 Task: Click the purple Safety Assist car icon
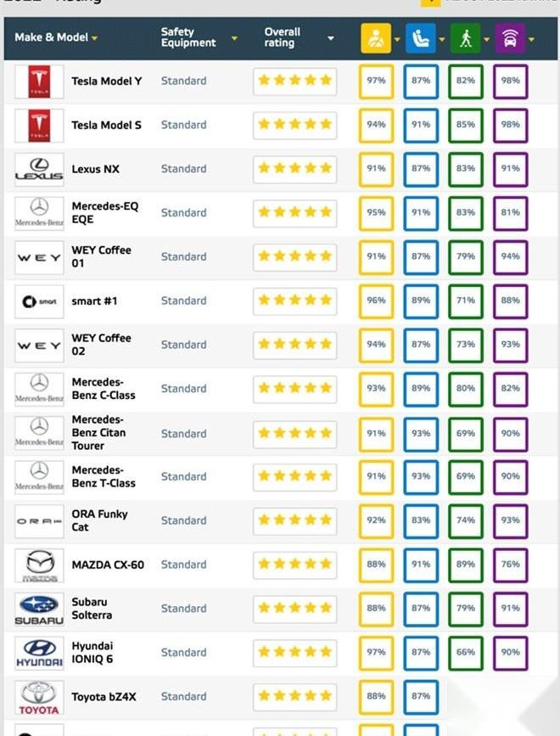[x=510, y=38]
